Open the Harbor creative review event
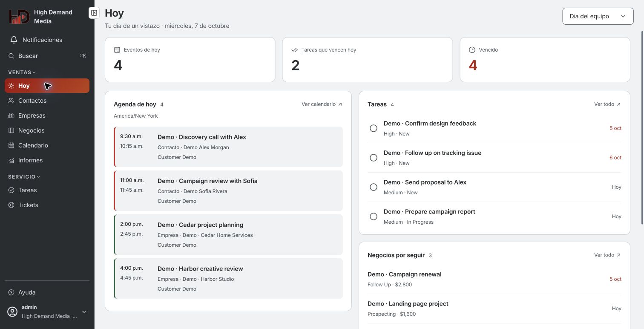Screen dimensions: 644x329 pos(228,278)
